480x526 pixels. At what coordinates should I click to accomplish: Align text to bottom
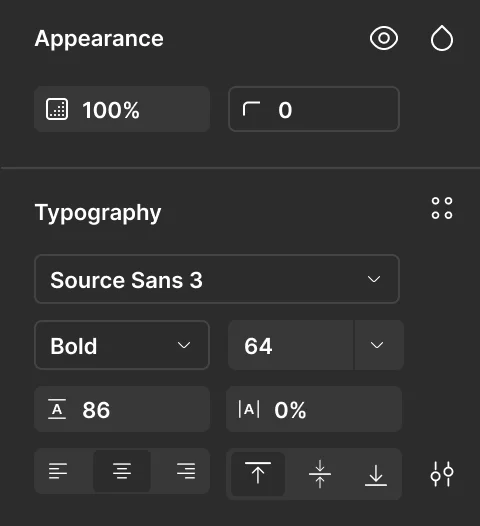click(376, 474)
